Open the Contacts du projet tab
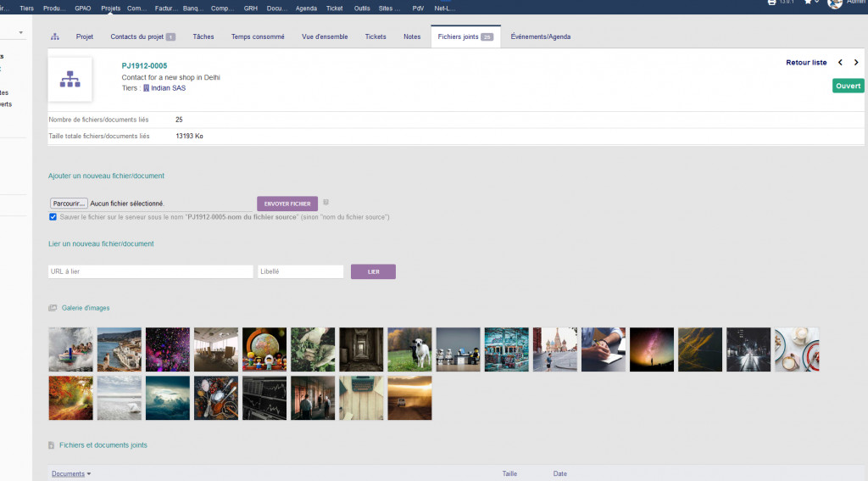 142,36
